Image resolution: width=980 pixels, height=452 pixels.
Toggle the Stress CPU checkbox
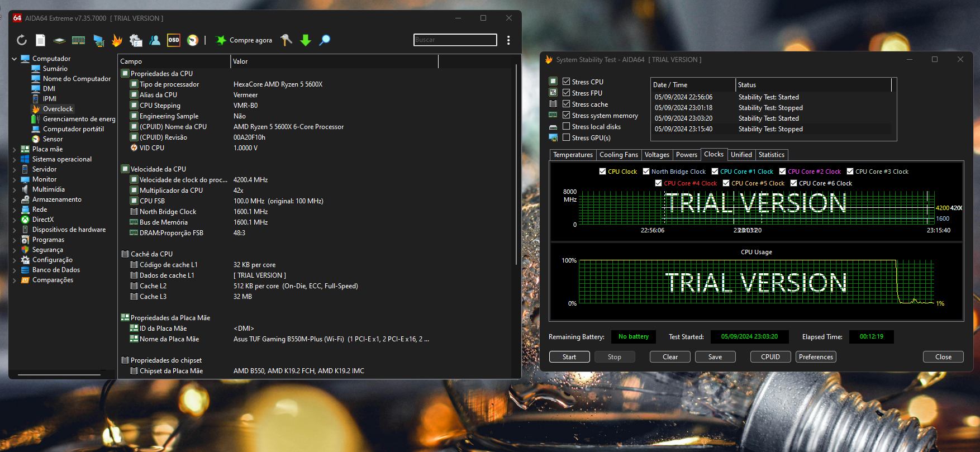tap(566, 82)
